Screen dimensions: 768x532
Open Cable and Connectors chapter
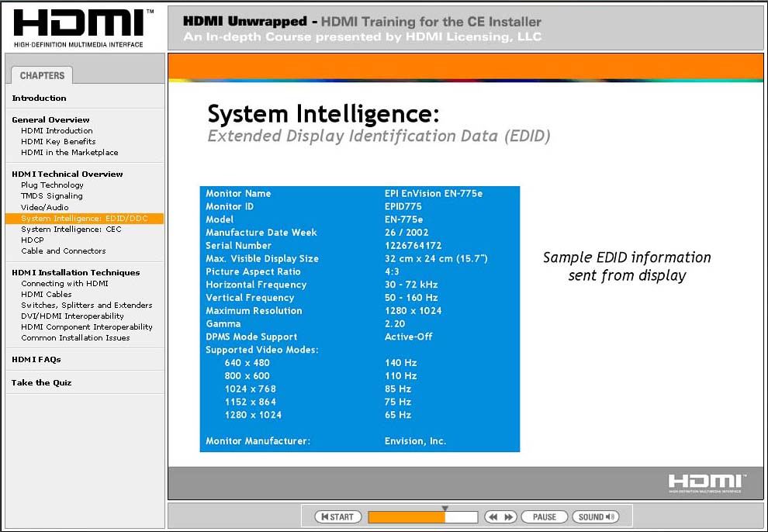pyautogui.click(x=63, y=250)
